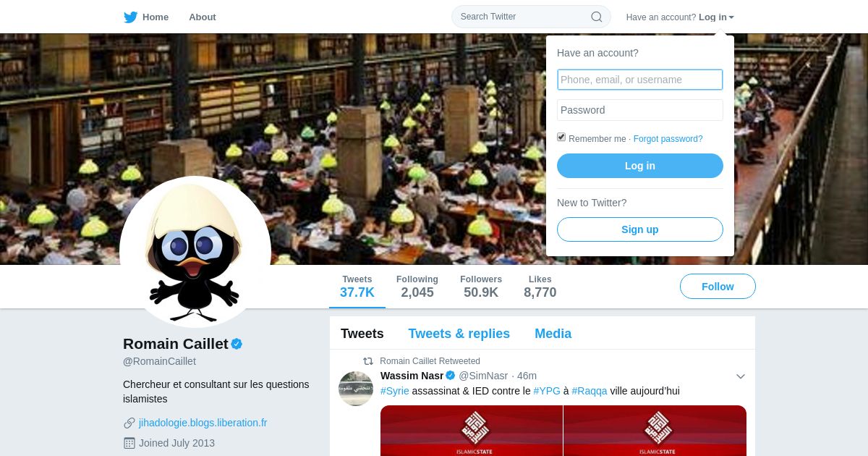Click the verified badge beside Romain Caillet
The height and width of the screenshot is (456, 868).
click(237, 344)
